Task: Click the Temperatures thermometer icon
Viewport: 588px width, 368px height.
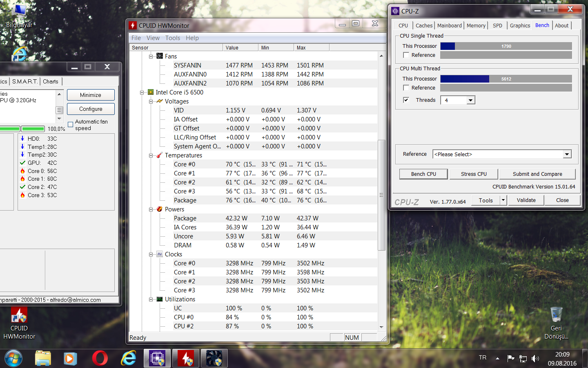Action: [x=160, y=155]
